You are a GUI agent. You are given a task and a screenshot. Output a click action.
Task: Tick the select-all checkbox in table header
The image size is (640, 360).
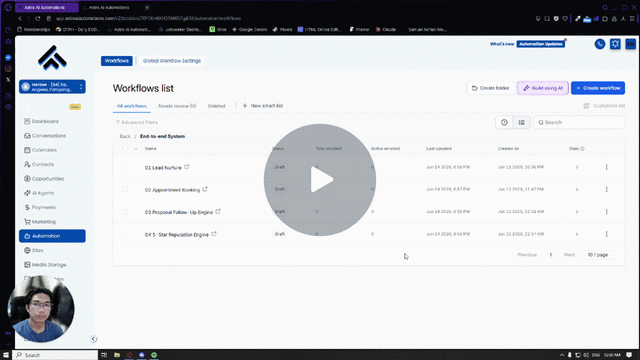point(125,149)
